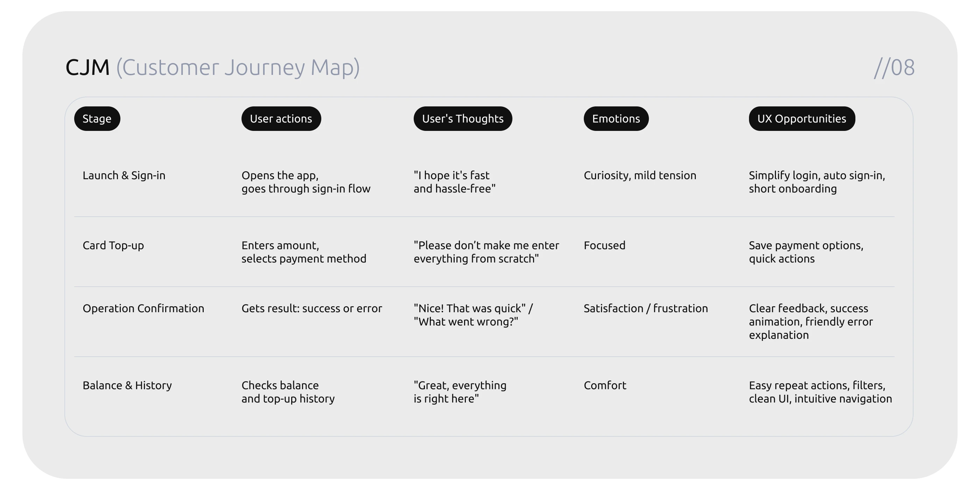Select the Balance & History stage cell
Screen dimensions: 980x490
coord(127,385)
